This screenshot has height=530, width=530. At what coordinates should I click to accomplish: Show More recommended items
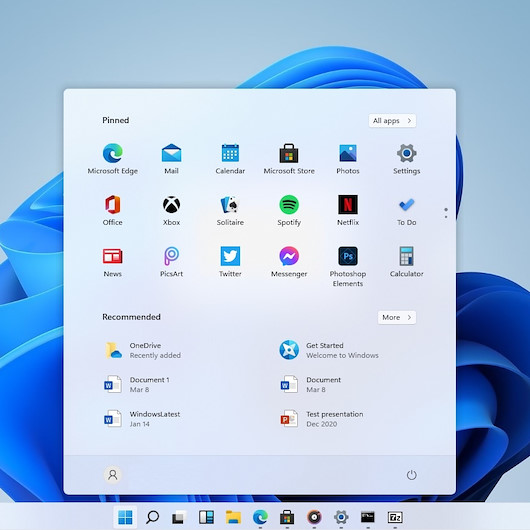397,317
